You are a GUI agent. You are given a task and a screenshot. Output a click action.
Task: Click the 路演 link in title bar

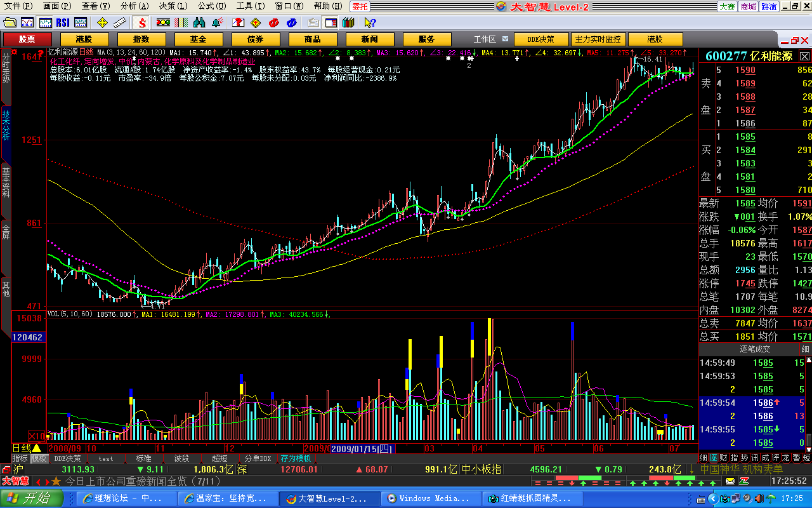(769, 6)
